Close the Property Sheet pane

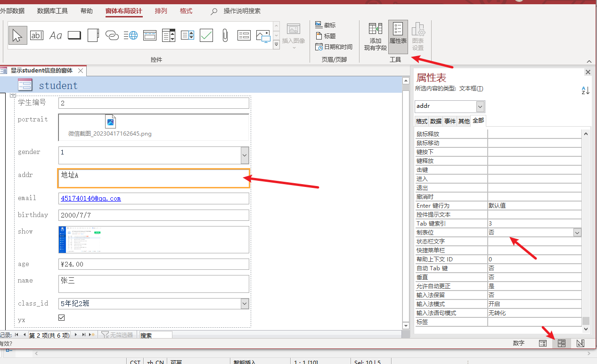point(588,72)
